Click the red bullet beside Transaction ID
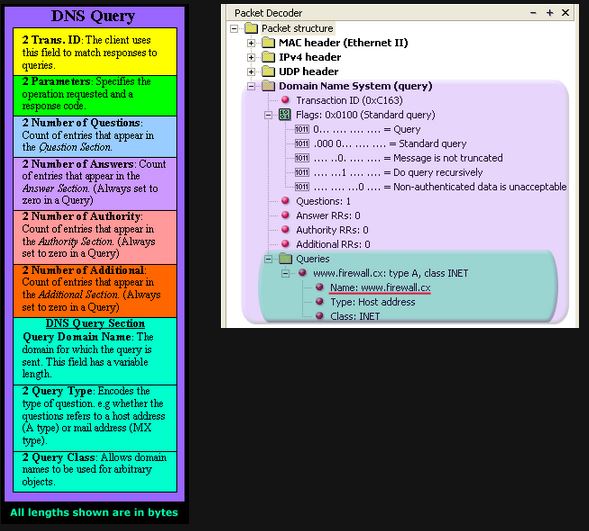Image resolution: width=589 pixels, height=531 pixels. click(285, 100)
